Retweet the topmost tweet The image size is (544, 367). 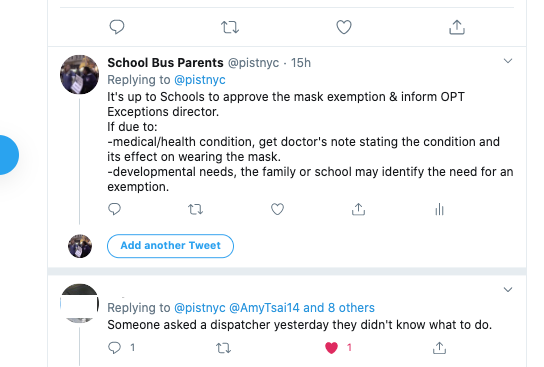click(230, 27)
